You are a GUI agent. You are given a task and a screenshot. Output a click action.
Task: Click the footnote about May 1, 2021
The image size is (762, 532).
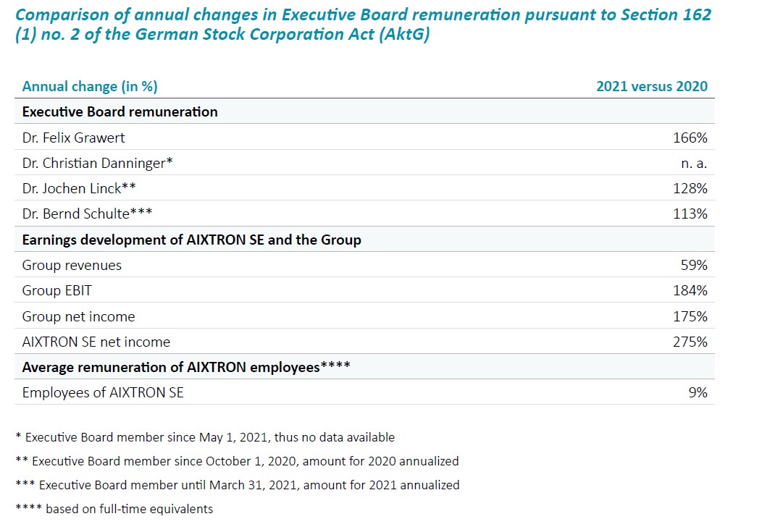point(205,437)
